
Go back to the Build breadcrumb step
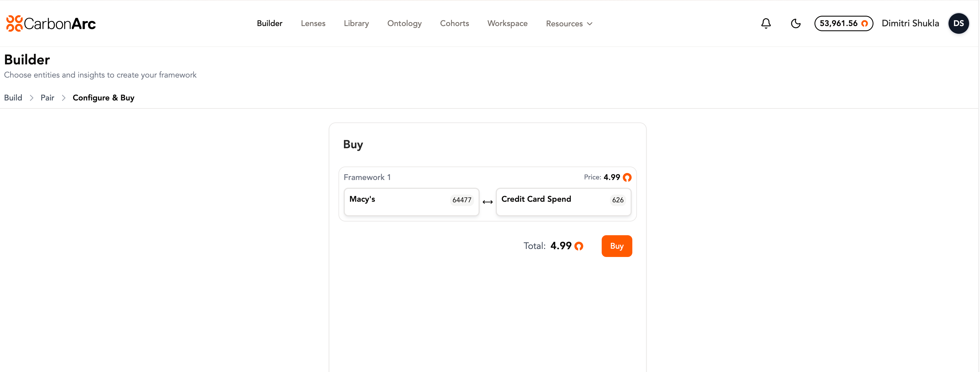[x=13, y=98]
